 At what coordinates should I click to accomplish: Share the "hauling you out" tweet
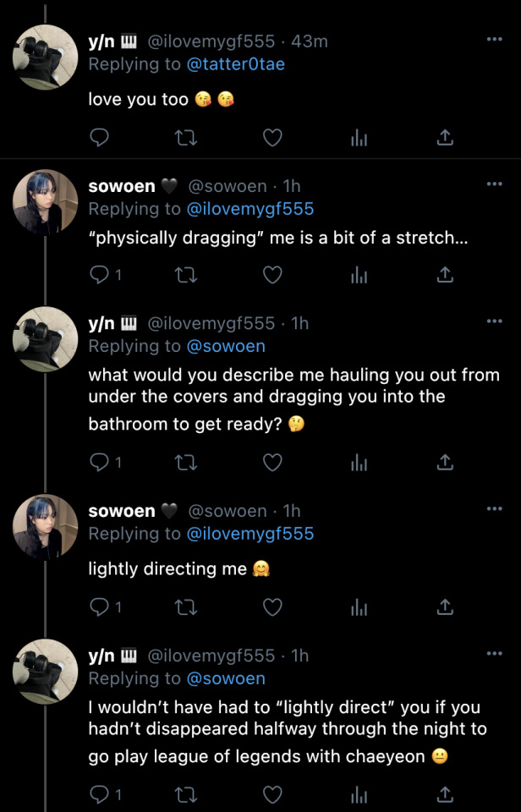(445, 462)
